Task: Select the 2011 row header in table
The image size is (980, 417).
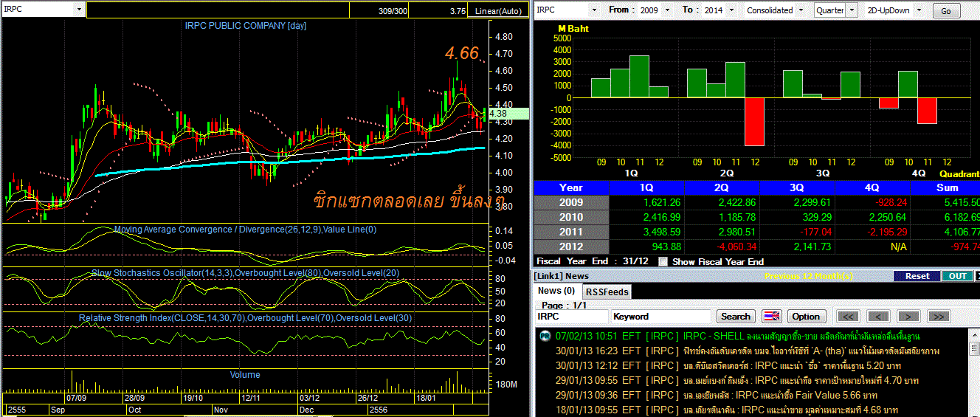Action: 571,232
